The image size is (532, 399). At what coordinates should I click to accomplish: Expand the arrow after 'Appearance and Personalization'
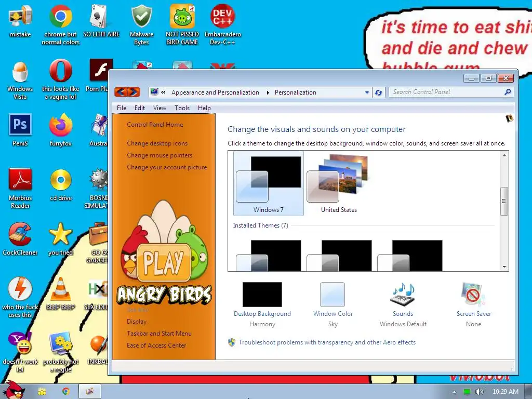(268, 92)
